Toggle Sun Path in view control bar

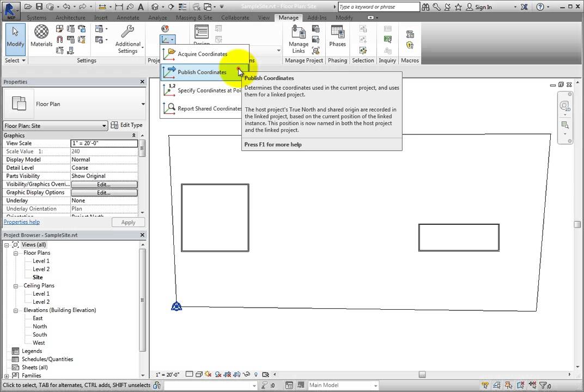(x=208, y=374)
